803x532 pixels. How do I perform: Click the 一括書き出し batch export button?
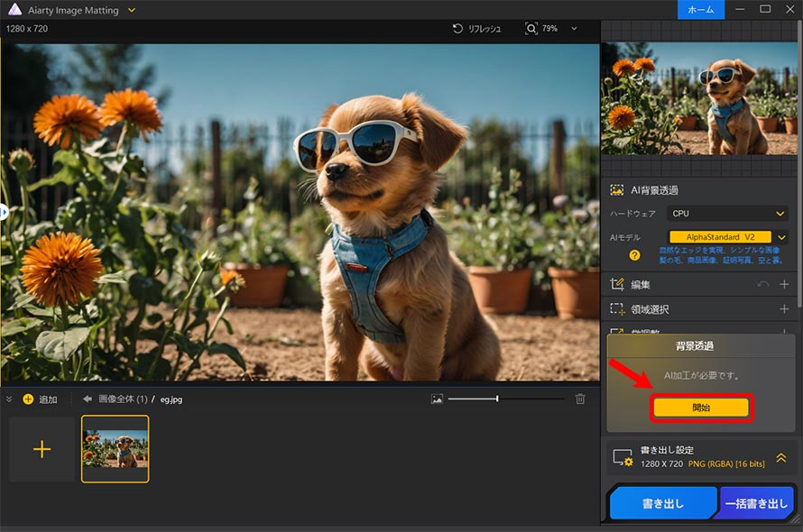pos(756,505)
